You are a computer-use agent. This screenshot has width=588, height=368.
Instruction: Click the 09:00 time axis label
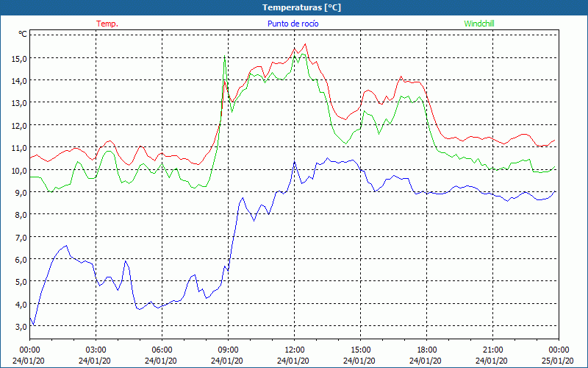228,350
